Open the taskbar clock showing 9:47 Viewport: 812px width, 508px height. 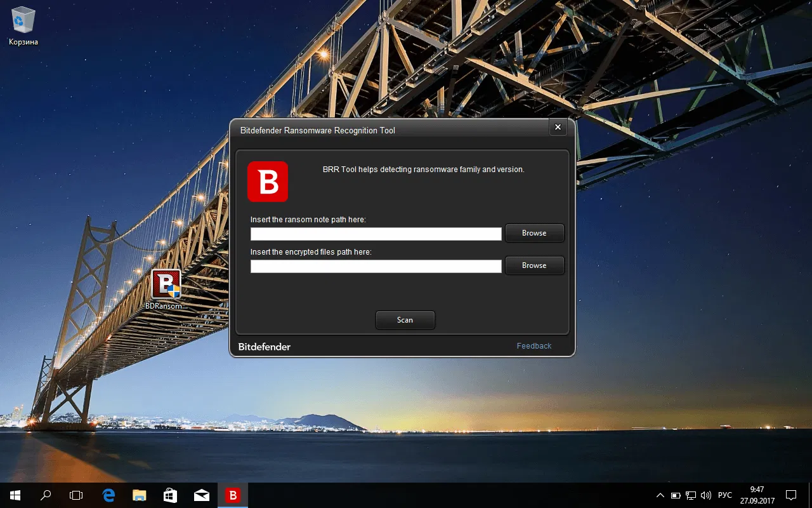(x=757, y=495)
